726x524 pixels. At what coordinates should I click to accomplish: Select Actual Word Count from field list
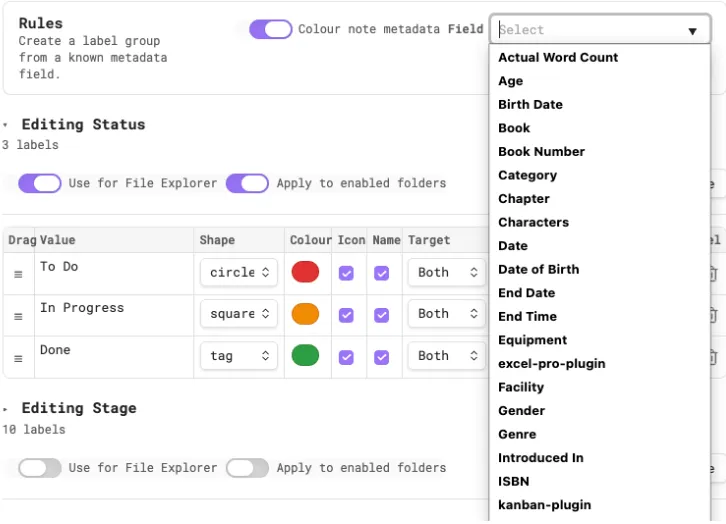tap(600, 57)
